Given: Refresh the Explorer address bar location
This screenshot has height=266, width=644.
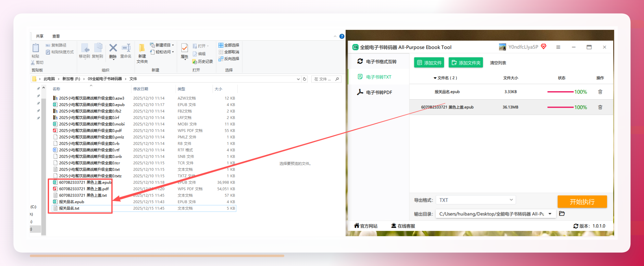Looking at the screenshot, I should [x=304, y=79].
